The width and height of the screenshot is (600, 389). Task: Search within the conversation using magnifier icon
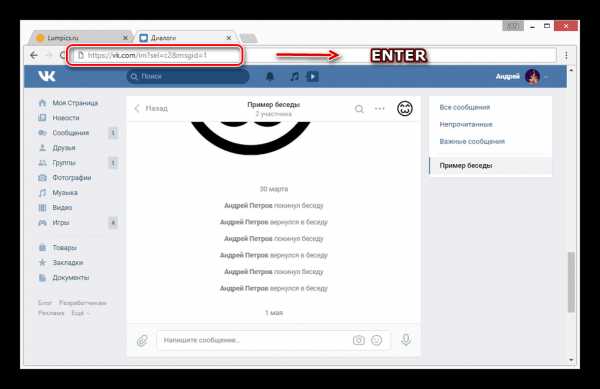(x=359, y=109)
